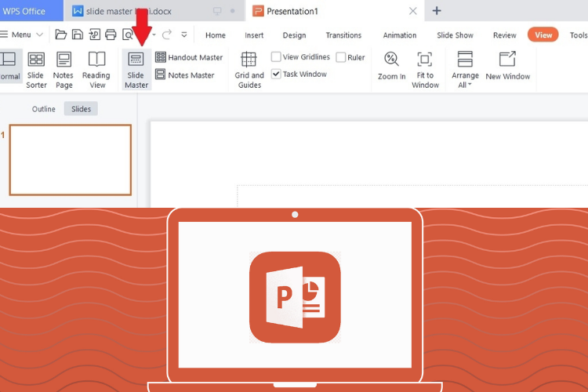Open the Transitions ribbon tab
The height and width of the screenshot is (392, 588).
pos(343,35)
